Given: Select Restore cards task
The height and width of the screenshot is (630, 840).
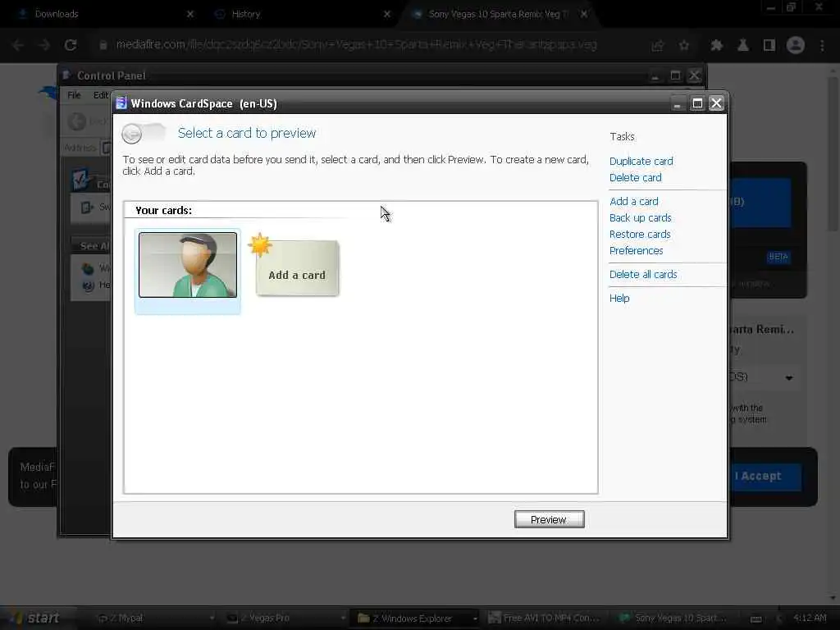Looking at the screenshot, I should (640, 234).
